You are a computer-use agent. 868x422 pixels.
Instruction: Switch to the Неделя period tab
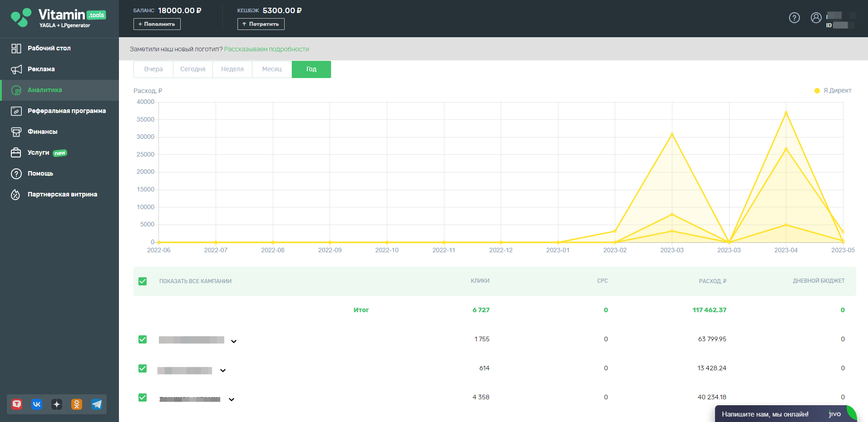click(232, 69)
